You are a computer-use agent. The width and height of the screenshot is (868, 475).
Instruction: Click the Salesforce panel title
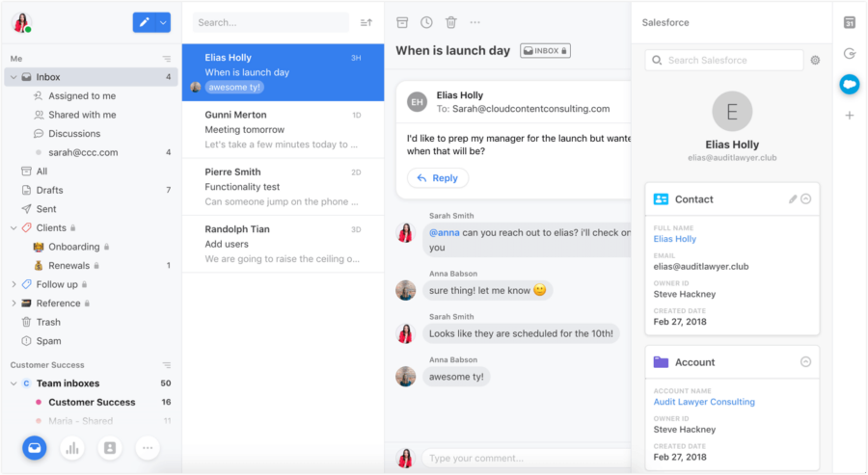(665, 23)
